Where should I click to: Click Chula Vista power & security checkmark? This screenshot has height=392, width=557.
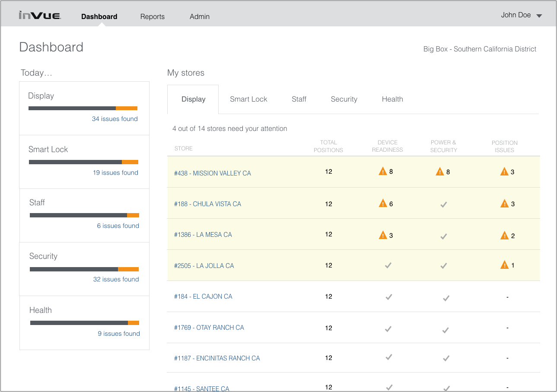click(x=443, y=204)
